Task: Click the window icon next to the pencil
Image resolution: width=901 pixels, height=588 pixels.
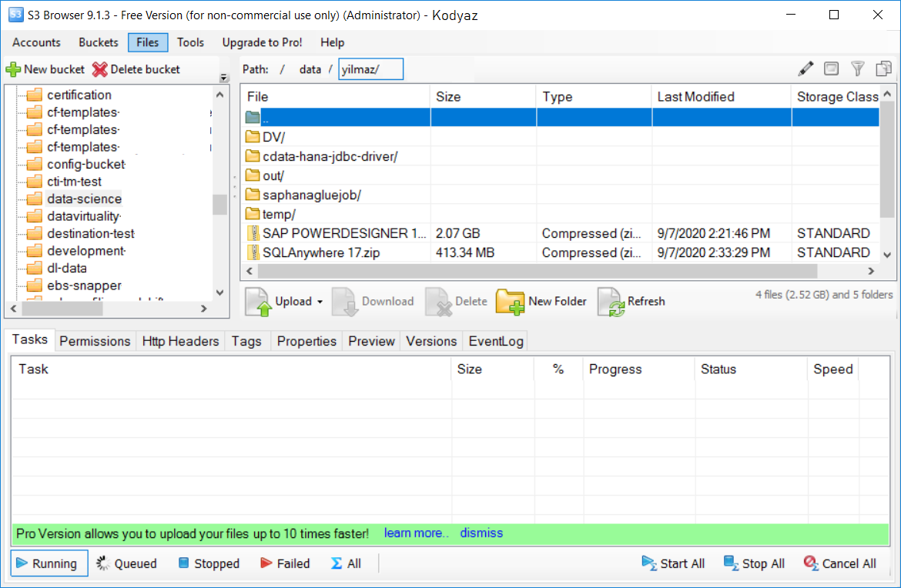Action: tap(832, 69)
